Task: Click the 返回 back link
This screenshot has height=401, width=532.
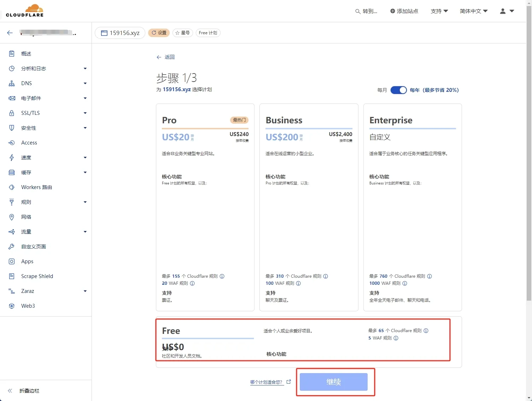Action: point(165,57)
